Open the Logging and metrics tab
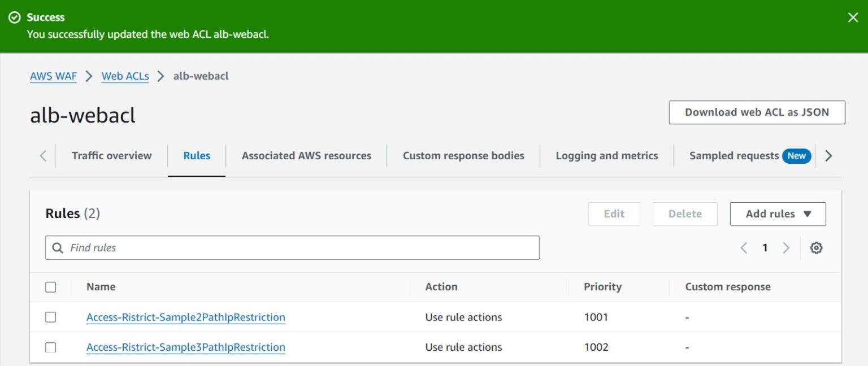The width and height of the screenshot is (868, 366). [606, 155]
